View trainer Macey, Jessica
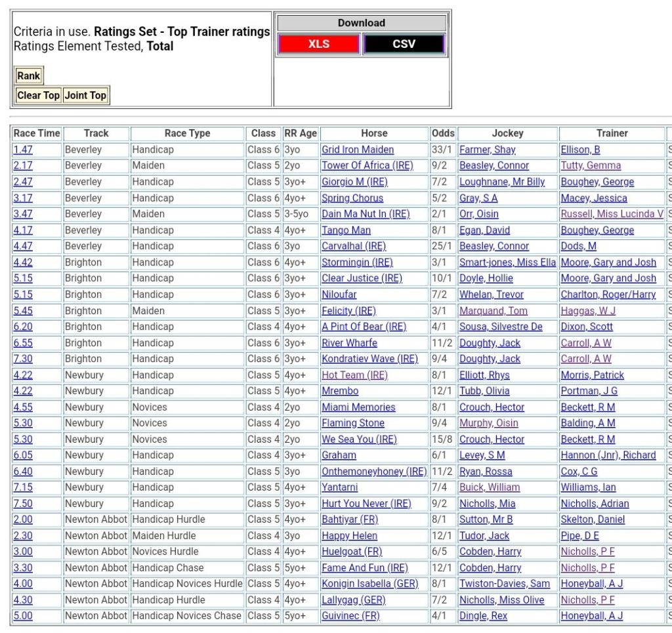This screenshot has height=633, width=672. [593, 198]
